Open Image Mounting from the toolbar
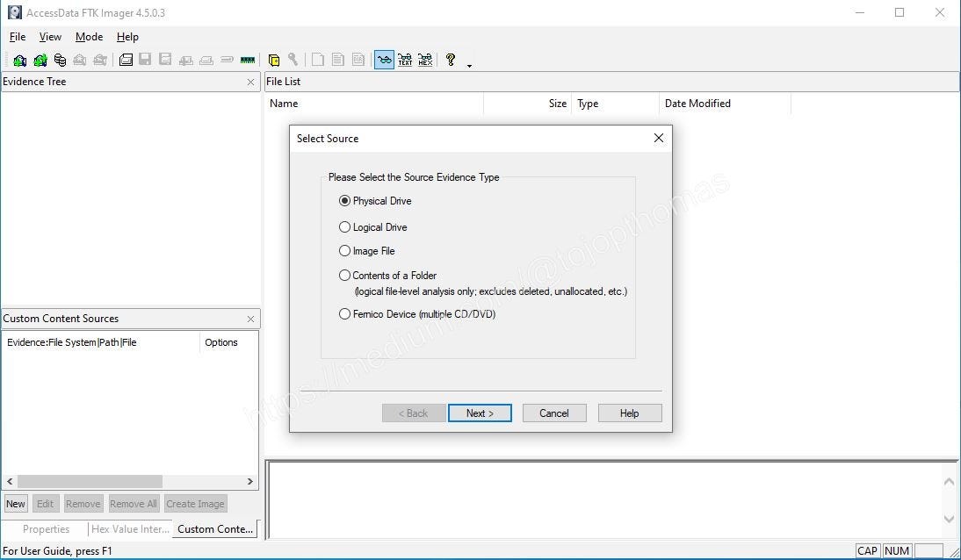The image size is (961, 560). pyautogui.click(x=60, y=60)
